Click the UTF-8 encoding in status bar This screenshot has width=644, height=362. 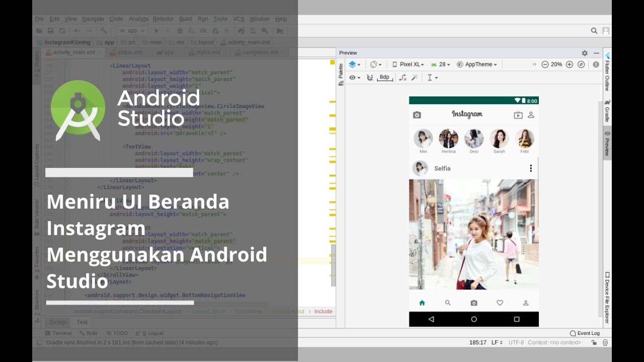[x=516, y=342]
